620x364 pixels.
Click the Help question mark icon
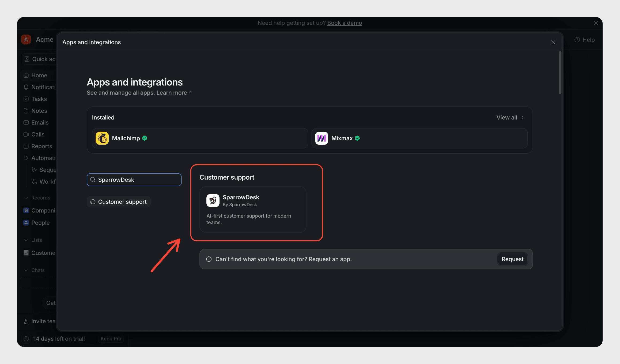coord(577,40)
